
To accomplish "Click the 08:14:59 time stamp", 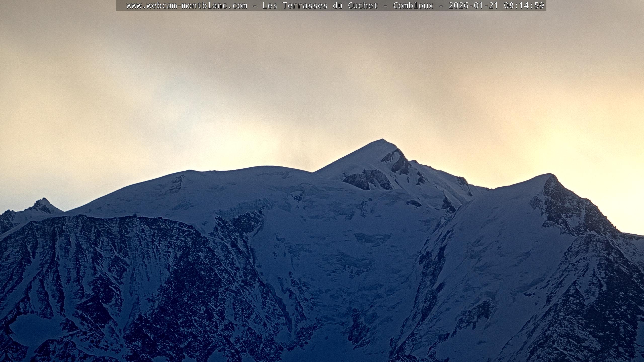I will click(524, 6).
